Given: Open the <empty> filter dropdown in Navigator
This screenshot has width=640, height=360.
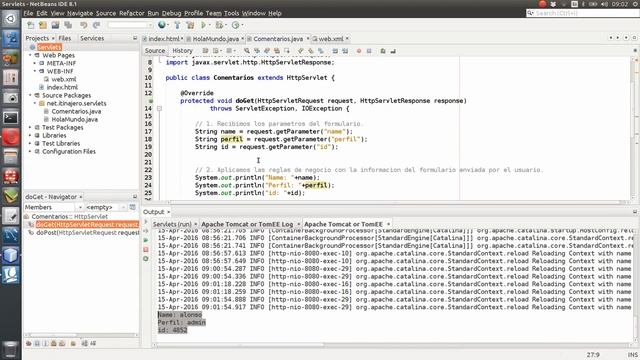Looking at the screenshot, I should 106,207.
